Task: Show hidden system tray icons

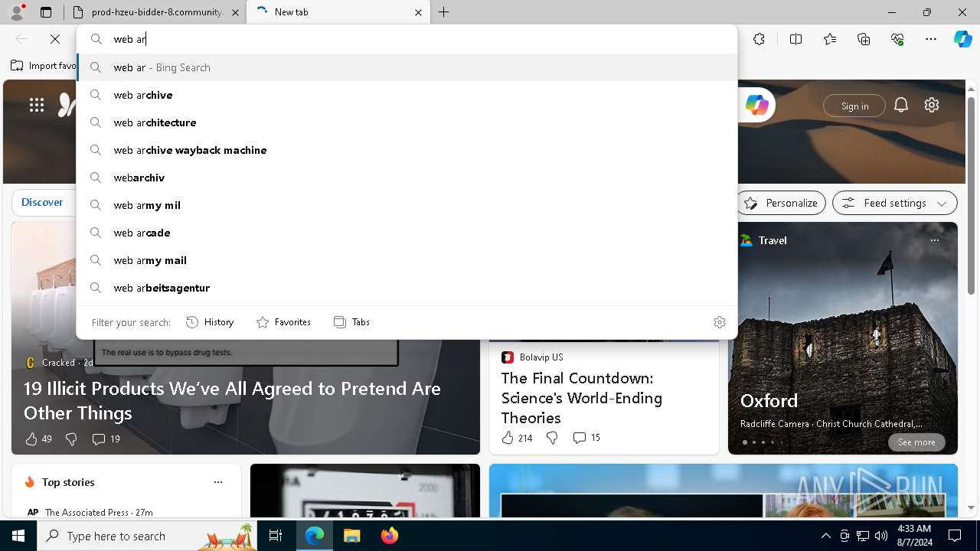Action: 825,536
